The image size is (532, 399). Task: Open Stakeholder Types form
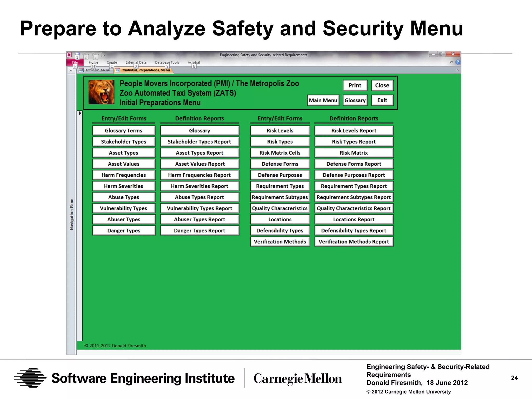click(x=124, y=142)
